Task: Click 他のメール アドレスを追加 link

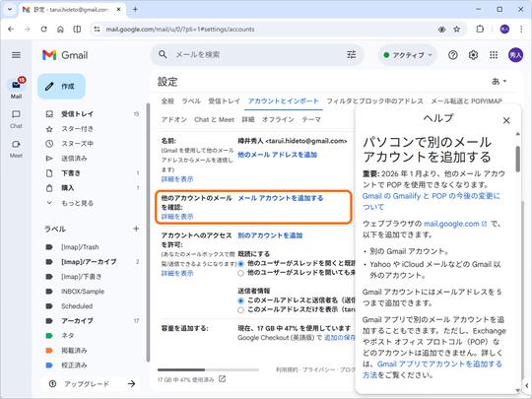Action: click(x=277, y=155)
